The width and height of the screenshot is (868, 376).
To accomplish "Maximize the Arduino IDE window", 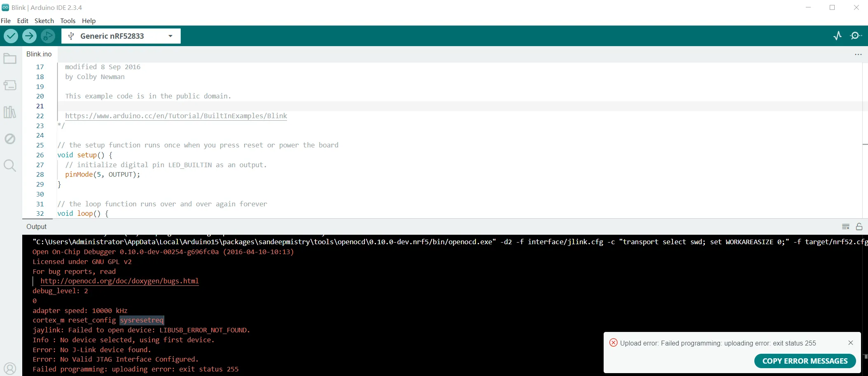I will pyautogui.click(x=832, y=7).
